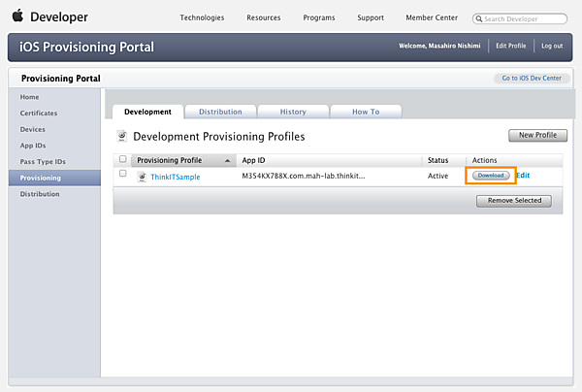The width and height of the screenshot is (582, 392).
Task: Download the ThinkITSample profile
Action: 490,176
